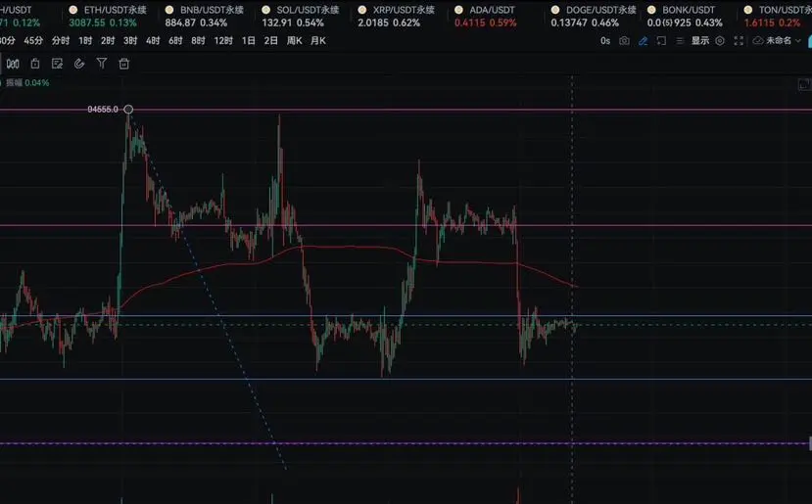Viewport: 812px width, 504px height.
Task: Click the edit note icon
Action: tap(57, 64)
